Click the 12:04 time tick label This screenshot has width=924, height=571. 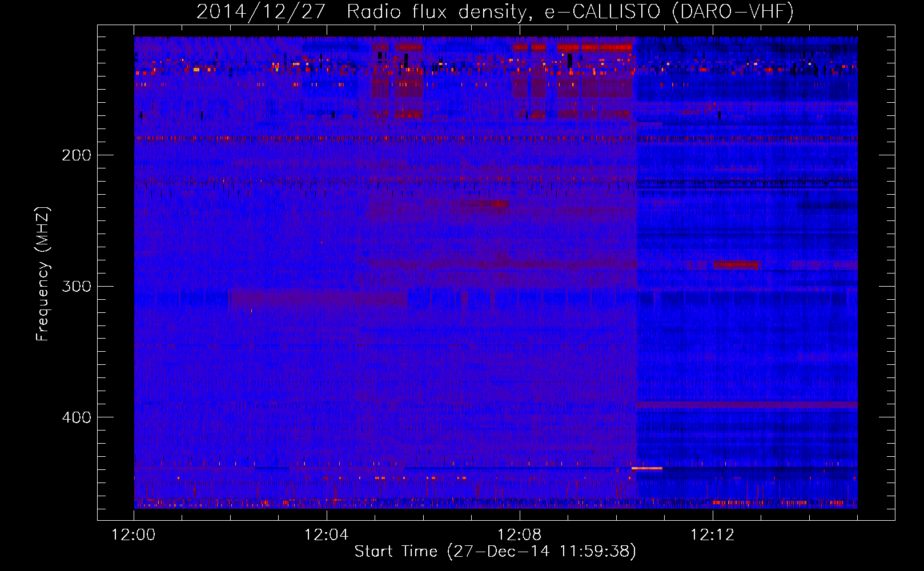[327, 535]
